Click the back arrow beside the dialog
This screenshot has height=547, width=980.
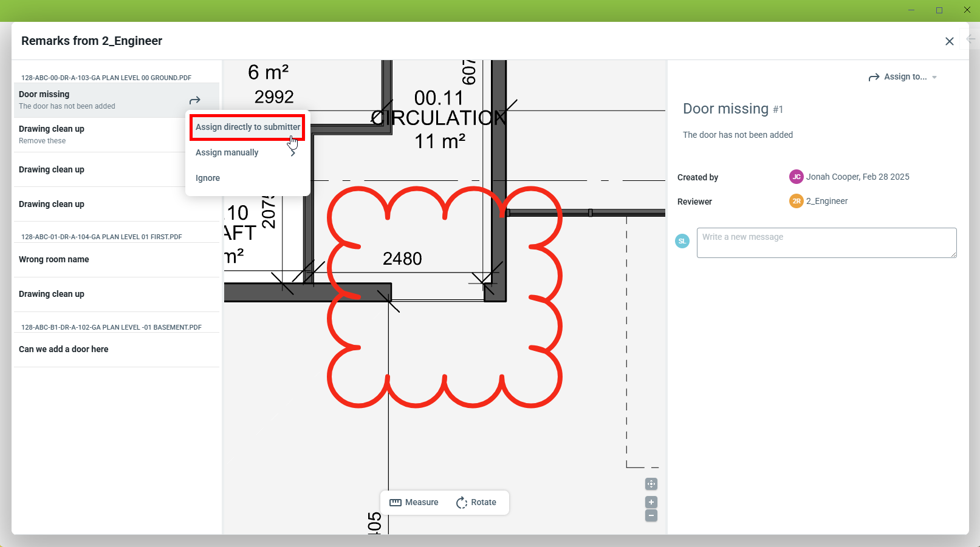pos(971,39)
